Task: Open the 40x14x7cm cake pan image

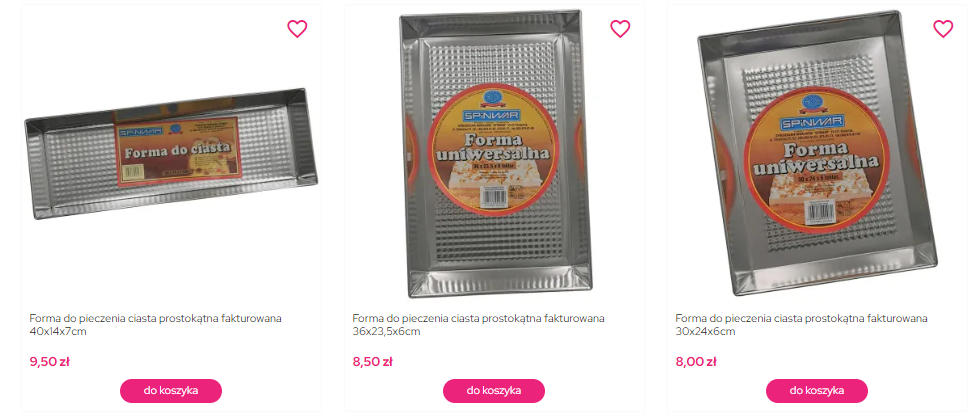Action: click(171, 153)
